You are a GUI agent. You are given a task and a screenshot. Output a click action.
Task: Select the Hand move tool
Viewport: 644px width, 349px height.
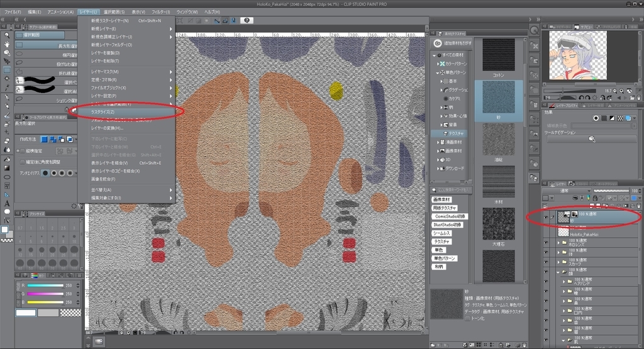6,44
